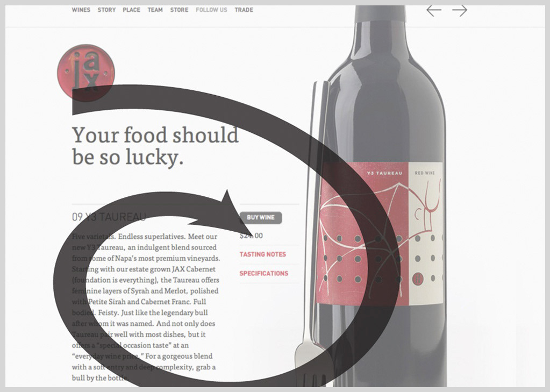Click the description line mentioning 'Petite Sirah and Cabernet Franc'
Viewport: 550px width, 392px height.
(139, 302)
